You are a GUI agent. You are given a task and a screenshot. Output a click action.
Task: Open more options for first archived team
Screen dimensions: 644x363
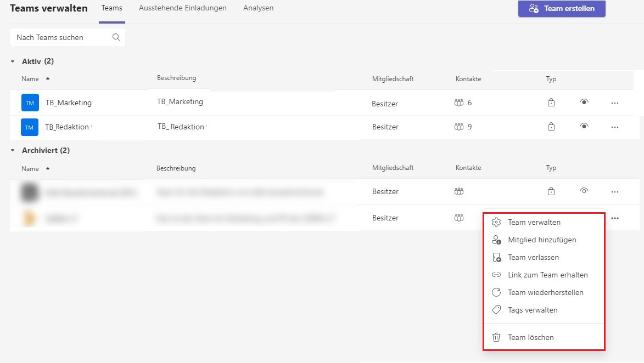click(x=614, y=192)
